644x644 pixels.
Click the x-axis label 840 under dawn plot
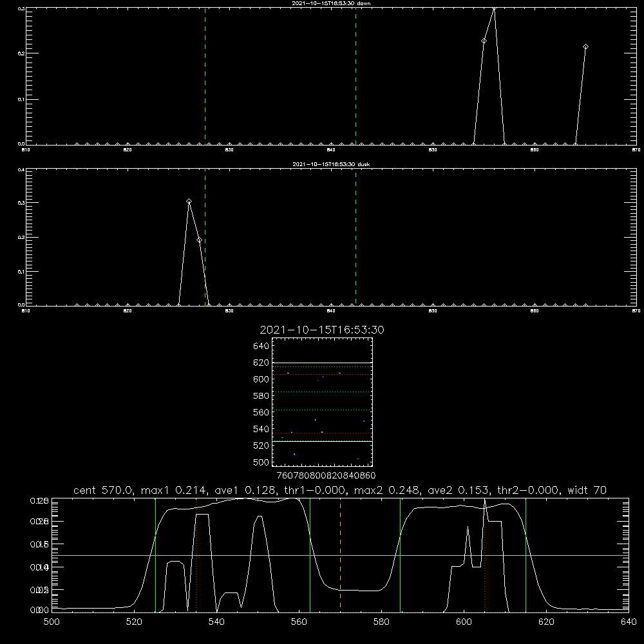click(331, 150)
